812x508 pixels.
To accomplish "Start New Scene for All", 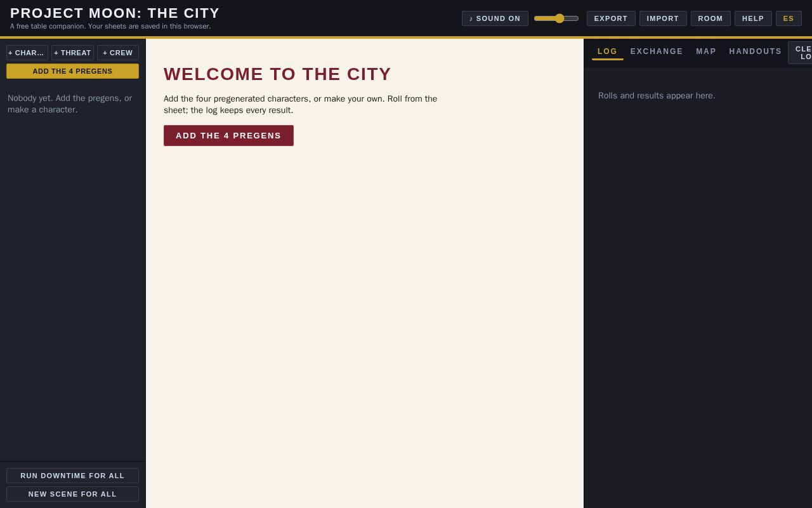I will pyautogui.click(x=72, y=494).
